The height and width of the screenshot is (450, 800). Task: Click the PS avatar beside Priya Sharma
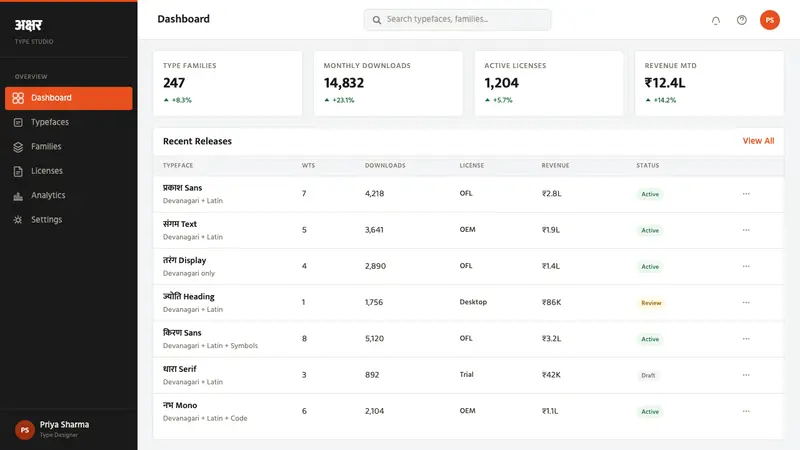[24, 430]
